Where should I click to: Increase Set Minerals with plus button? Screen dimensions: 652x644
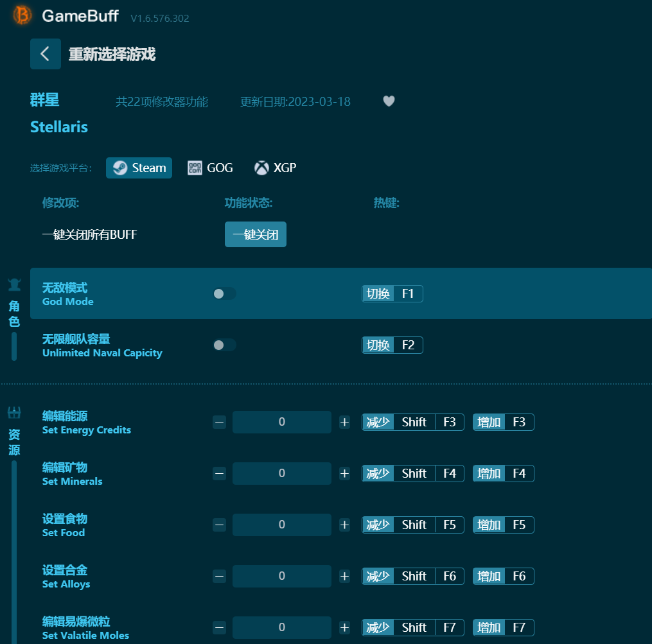point(344,474)
